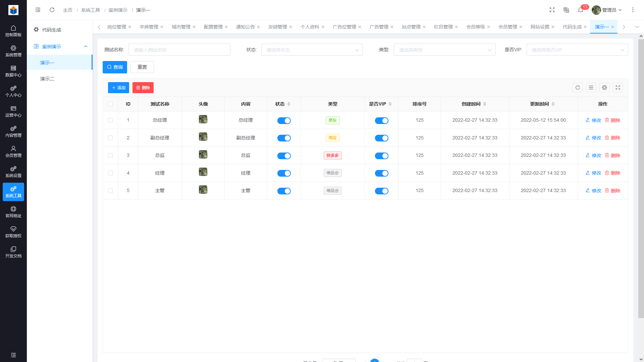The image size is (644, 362).
Task: Click the 重置 reset button
Action: point(142,67)
